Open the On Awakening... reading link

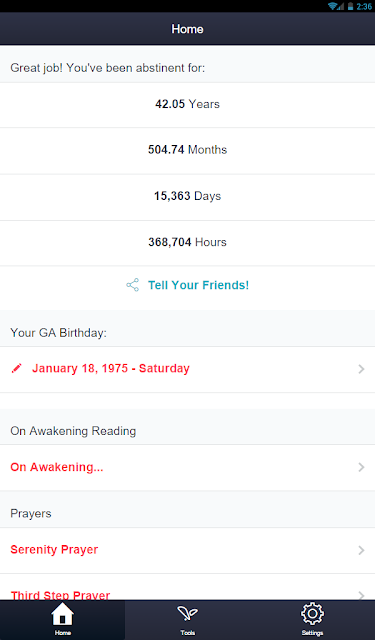click(x=57, y=467)
